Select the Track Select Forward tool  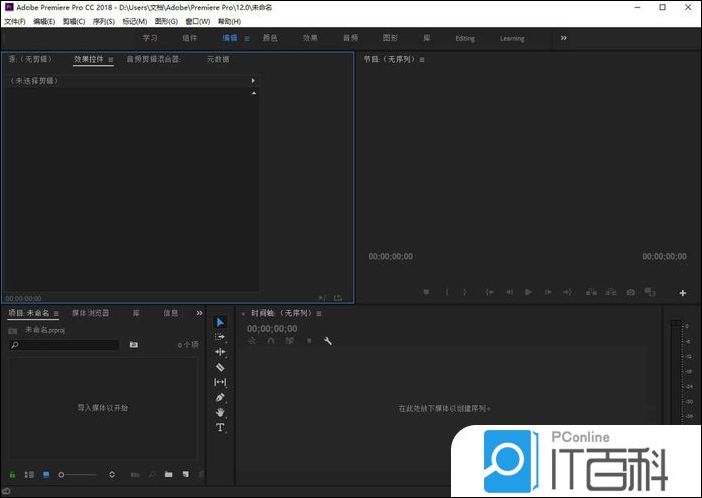[x=220, y=337]
